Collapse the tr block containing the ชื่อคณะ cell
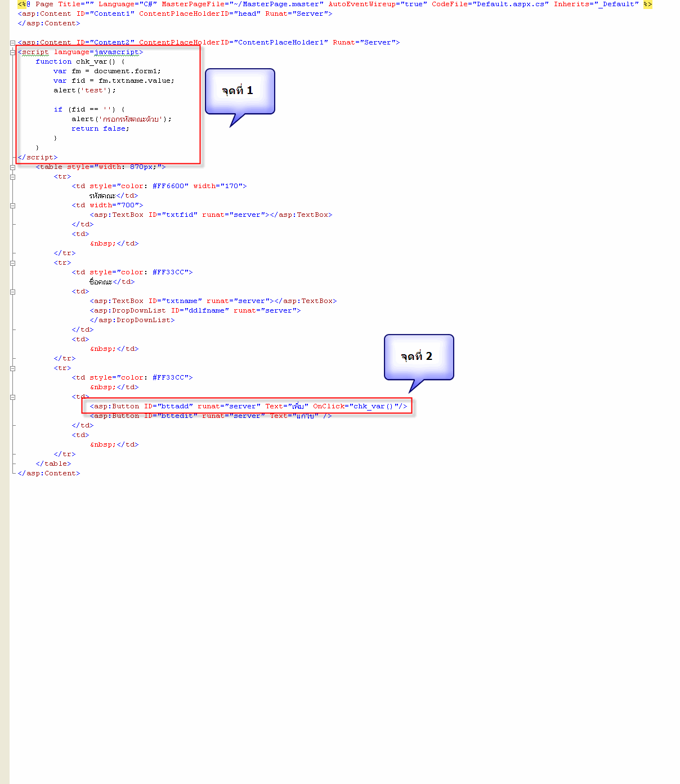This screenshot has width=680, height=784. 12,263
